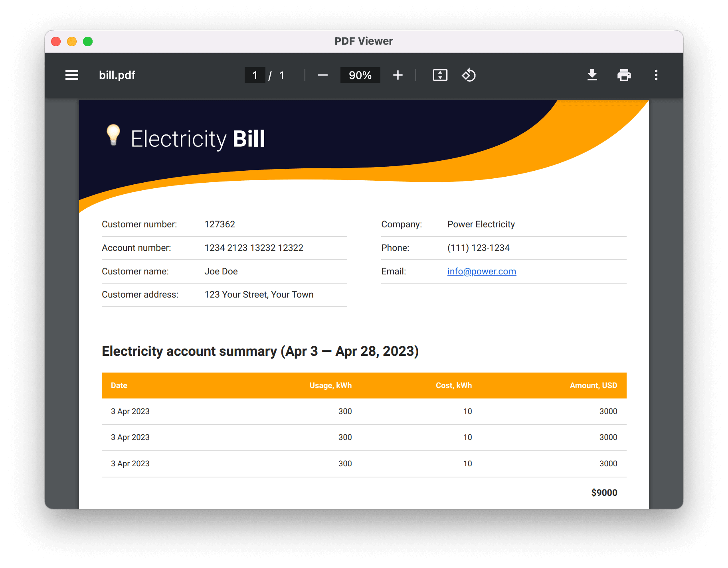Select account number 1234 2123 13232 12322

[254, 248]
